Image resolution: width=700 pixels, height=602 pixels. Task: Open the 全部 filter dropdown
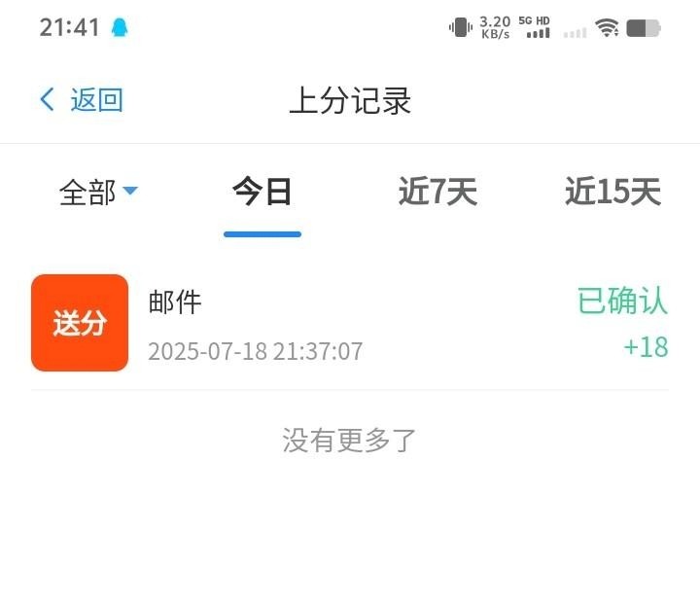click(x=98, y=193)
